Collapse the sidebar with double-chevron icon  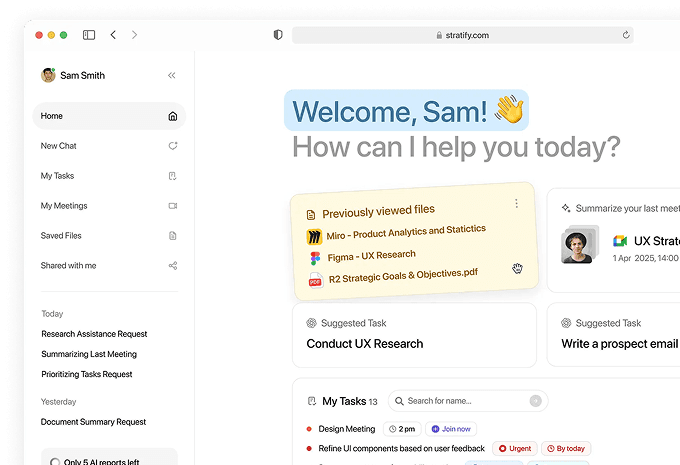click(172, 75)
